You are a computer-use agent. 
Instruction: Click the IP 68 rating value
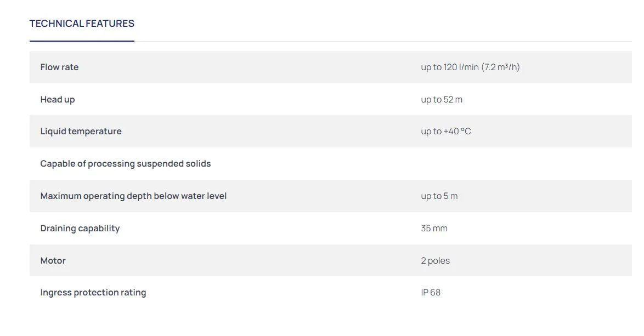(x=431, y=293)
